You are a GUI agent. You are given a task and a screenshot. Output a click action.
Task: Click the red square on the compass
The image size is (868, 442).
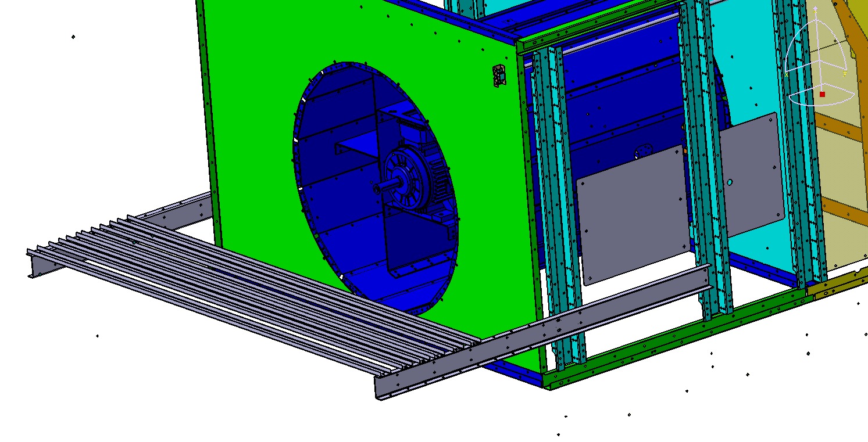tap(822, 94)
